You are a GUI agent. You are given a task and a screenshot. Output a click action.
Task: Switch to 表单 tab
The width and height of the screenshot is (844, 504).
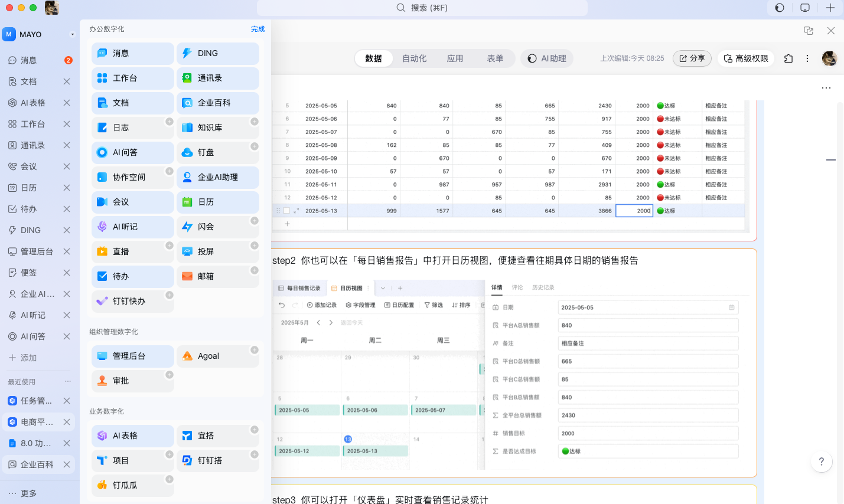pos(495,58)
